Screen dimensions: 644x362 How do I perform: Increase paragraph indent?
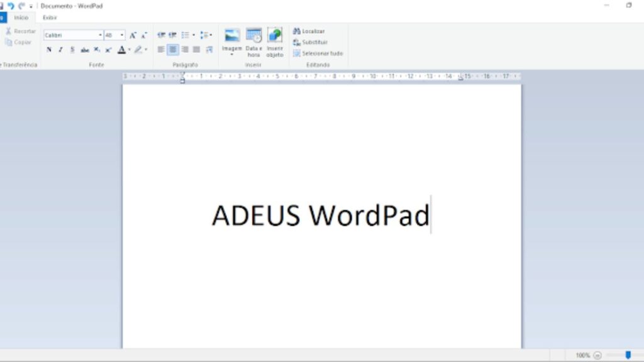point(172,35)
